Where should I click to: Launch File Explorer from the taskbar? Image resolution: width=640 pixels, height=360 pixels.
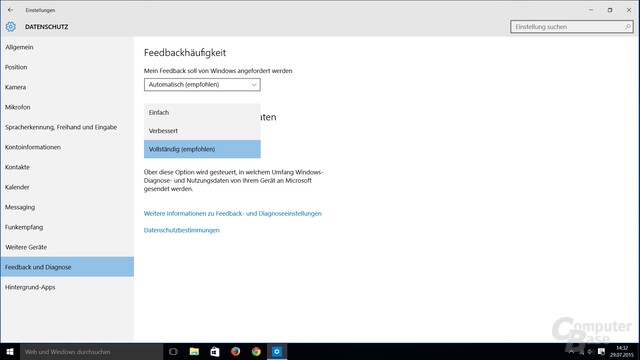194,351
